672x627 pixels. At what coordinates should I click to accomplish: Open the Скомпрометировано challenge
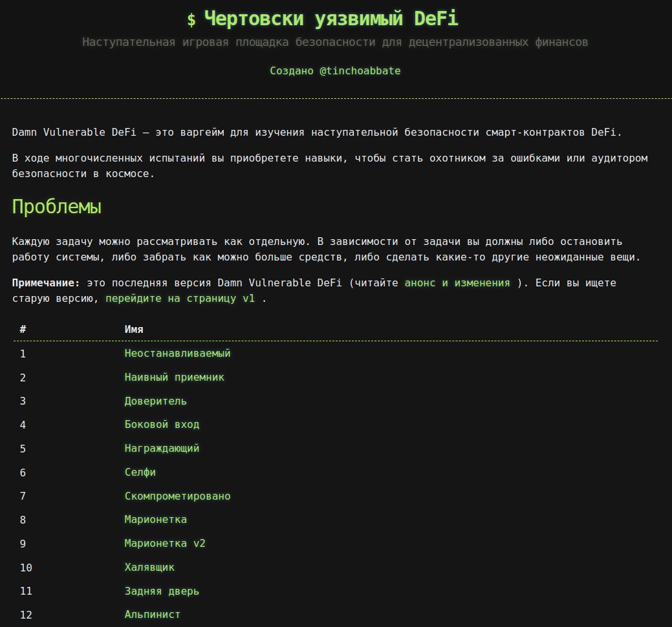tap(177, 496)
